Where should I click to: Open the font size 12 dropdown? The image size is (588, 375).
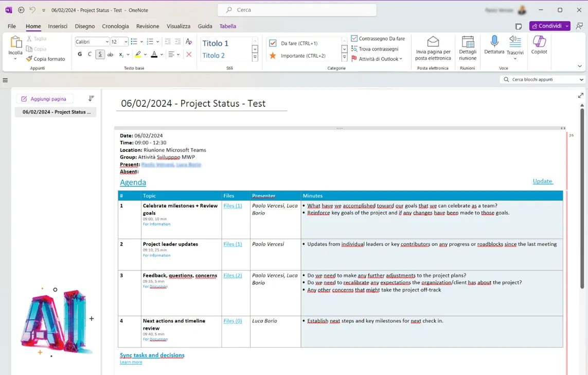click(126, 42)
